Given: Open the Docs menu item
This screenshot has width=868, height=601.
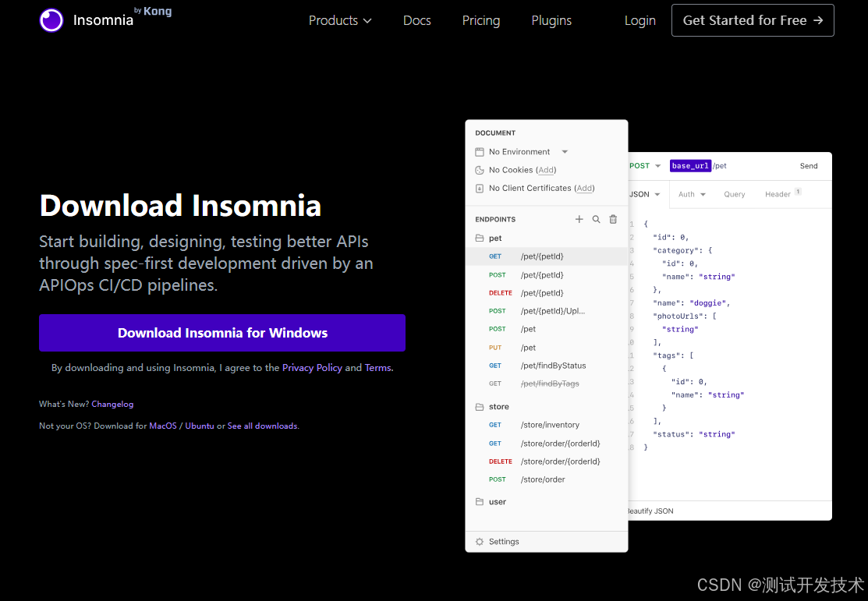Looking at the screenshot, I should coord(416,20).
